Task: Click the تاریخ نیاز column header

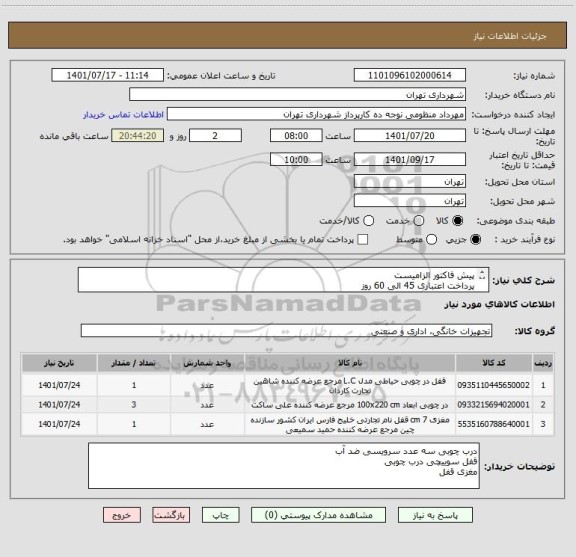Action: 59,363
